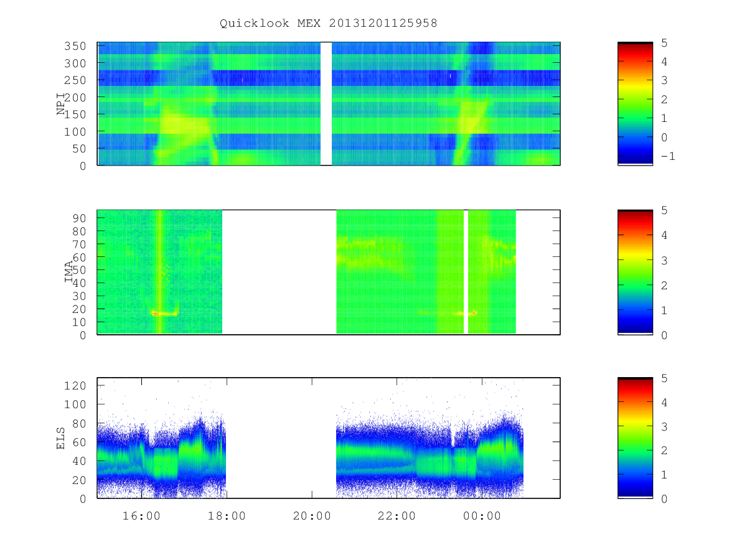Click the IMA axis label
Viewport: 747px width, 560px height.
tap(69, 272)
